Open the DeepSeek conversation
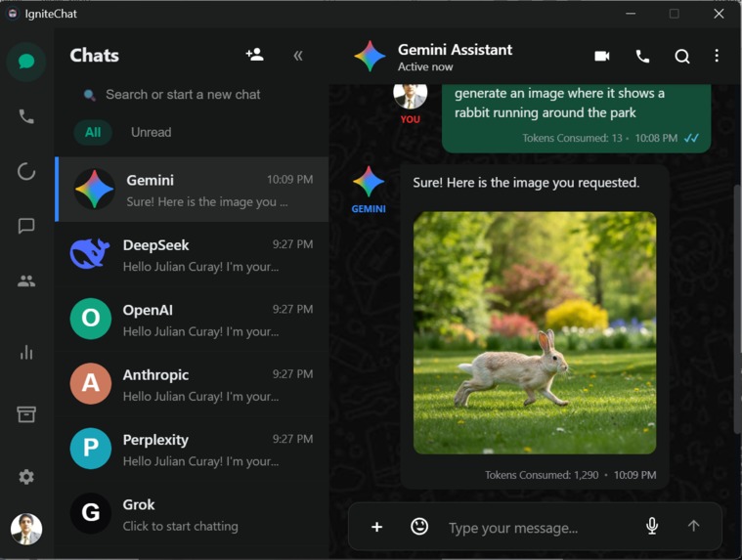Image resolution: width=742 pixels, height=560 pixels. click(x=193, y=254)
